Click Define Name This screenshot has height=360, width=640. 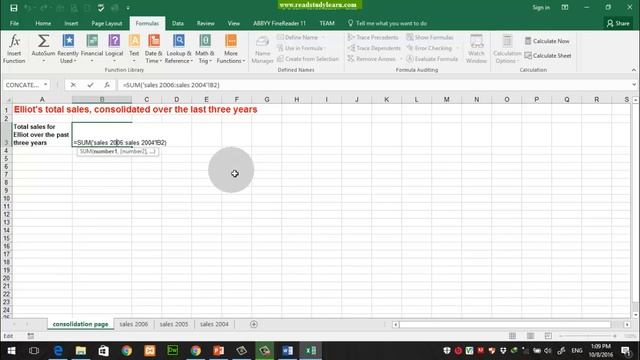(x=301, y=38)
